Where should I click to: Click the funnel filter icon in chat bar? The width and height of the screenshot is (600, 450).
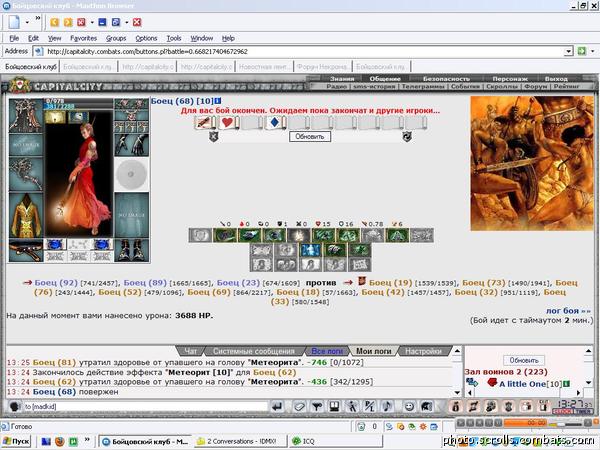click(x=316, y=406)
